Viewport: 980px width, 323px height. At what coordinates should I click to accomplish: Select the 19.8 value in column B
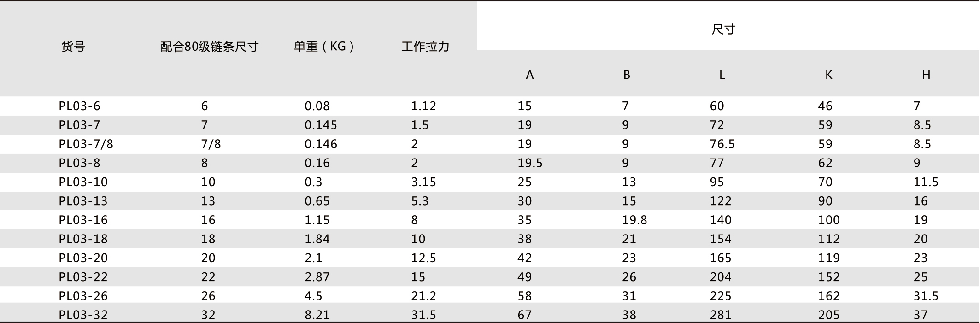(634, 220)
